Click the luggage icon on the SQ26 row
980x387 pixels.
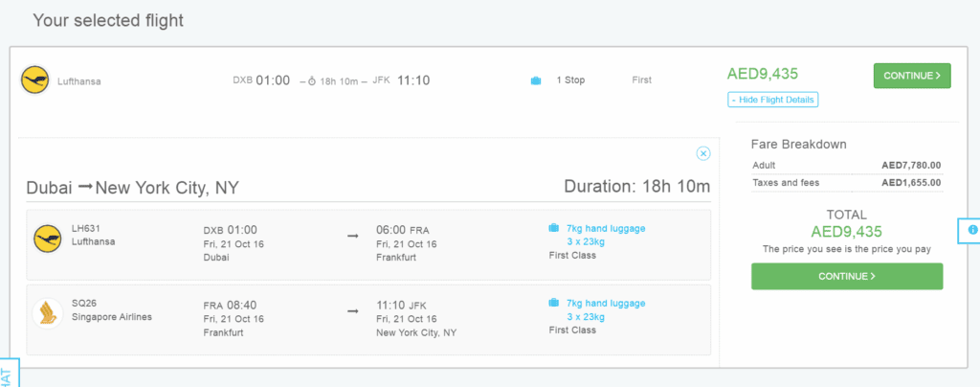554,304
